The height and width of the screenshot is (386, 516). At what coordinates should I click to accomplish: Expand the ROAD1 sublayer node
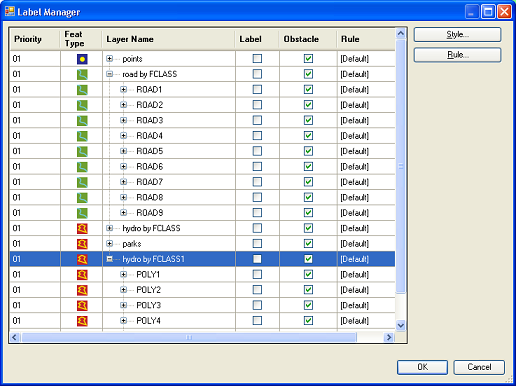pyautogui.click(x=123, y=89)
